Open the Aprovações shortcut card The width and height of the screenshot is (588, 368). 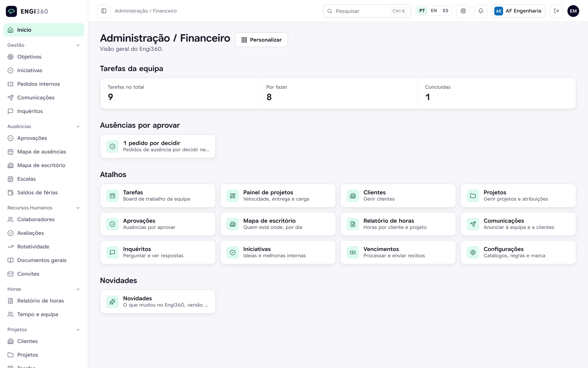(x=158, y=224)
